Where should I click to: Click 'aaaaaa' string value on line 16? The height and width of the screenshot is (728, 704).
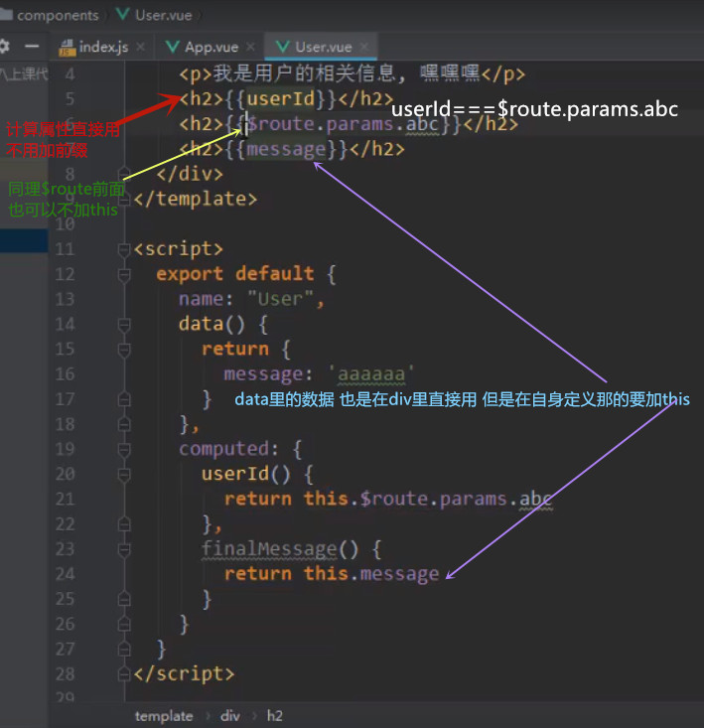tap(371, 374)
